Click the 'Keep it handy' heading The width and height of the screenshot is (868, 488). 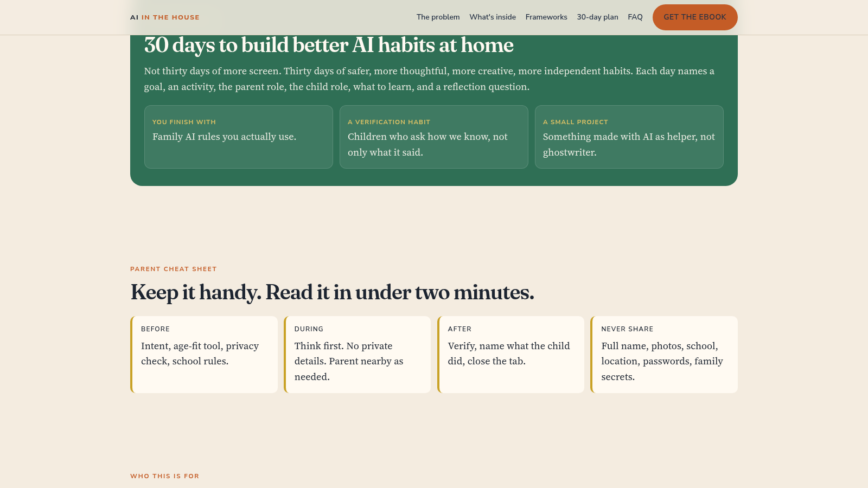point(332,292)
